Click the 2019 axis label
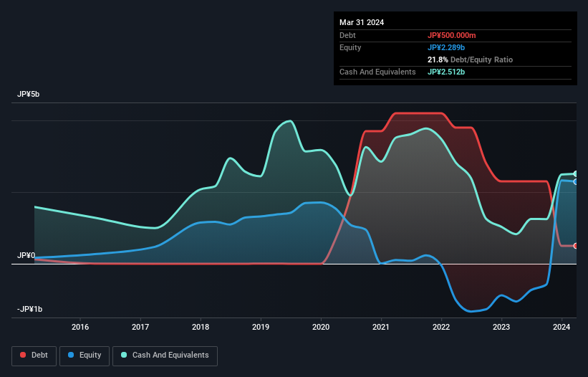Screen dimensions: 588x377 (x=261, y=327)
